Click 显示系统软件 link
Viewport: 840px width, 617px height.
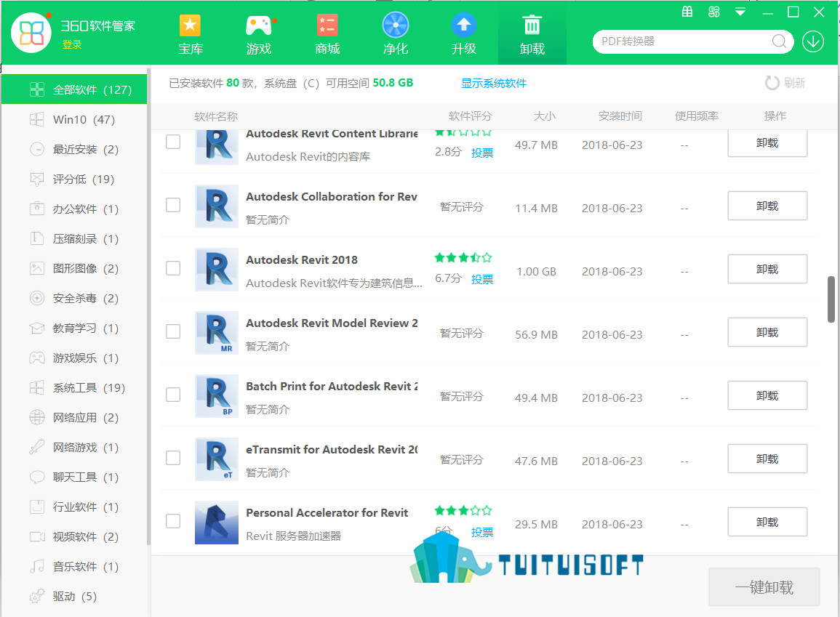pos(494,83)
